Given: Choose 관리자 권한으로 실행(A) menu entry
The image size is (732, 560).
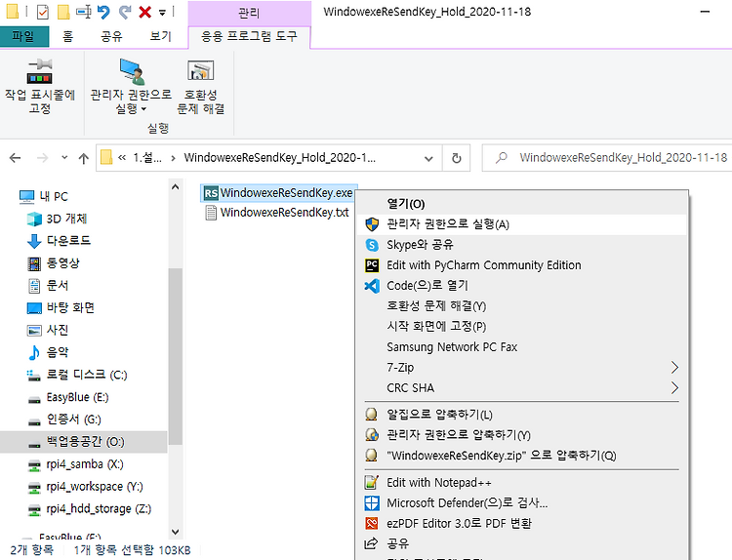Looking at the screenshot, I should pos(521,224).
